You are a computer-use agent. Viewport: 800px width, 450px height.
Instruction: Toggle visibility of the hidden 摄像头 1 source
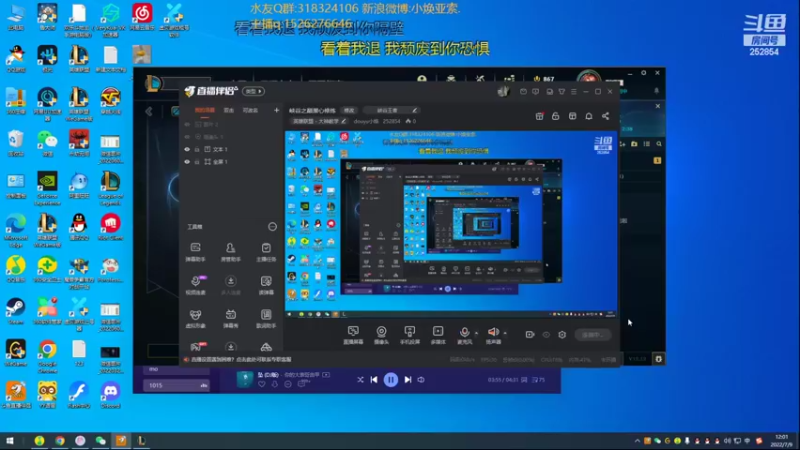pos(187,137)
